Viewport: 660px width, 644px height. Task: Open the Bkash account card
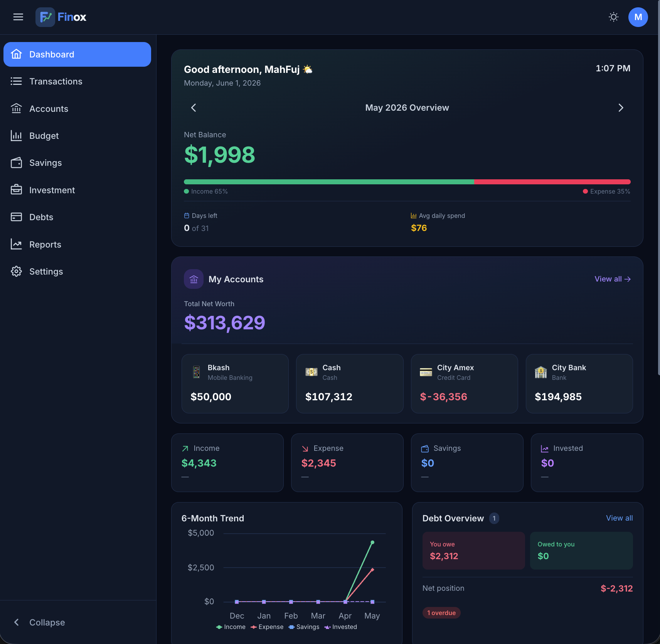pyautogui.click(x=235, y=384)
